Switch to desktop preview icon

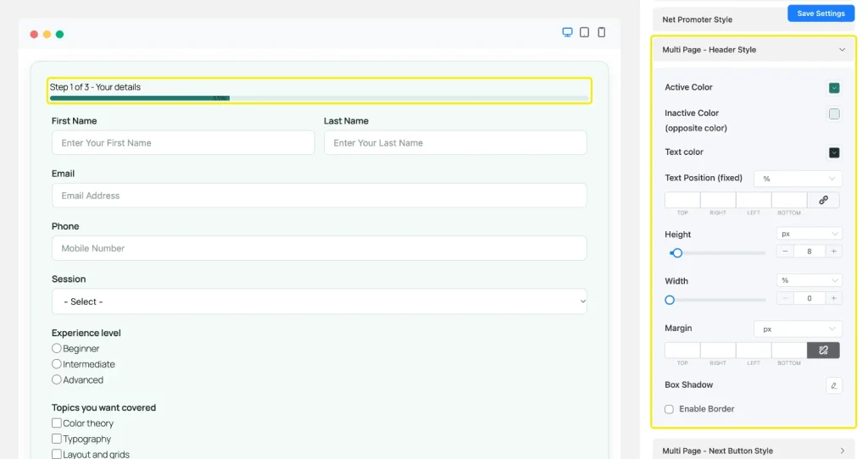tap(567, 32)
